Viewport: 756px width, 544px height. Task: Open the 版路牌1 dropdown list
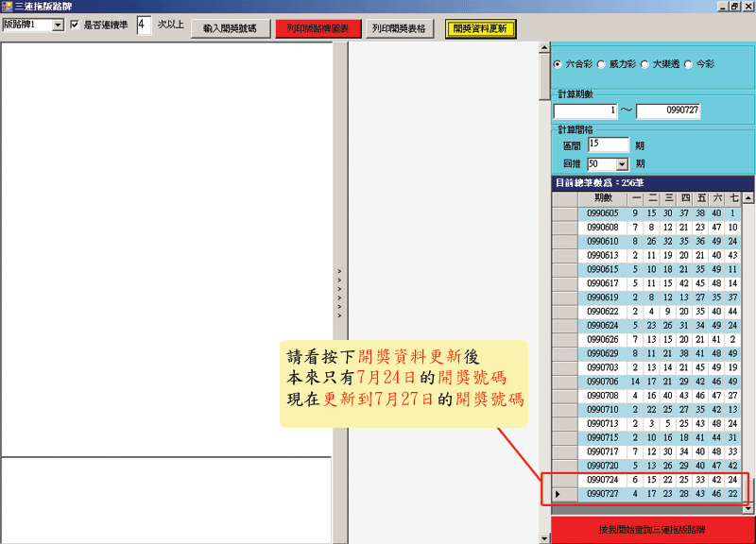(x=58, y=25)
